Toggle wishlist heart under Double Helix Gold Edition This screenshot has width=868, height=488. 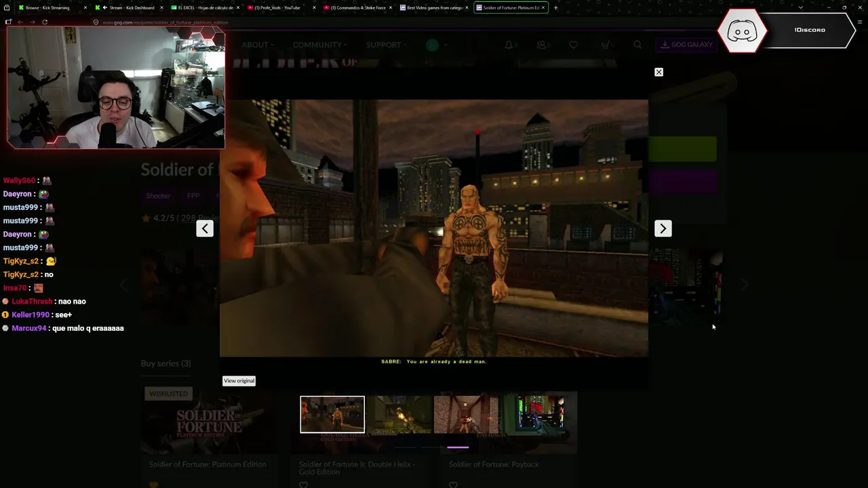click(x=303, y=485)
